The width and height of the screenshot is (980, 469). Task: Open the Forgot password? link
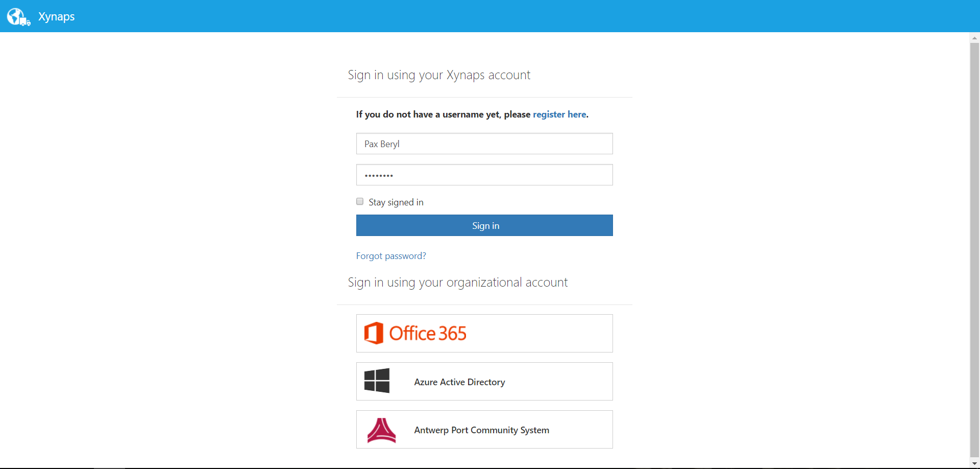point(391,256)
